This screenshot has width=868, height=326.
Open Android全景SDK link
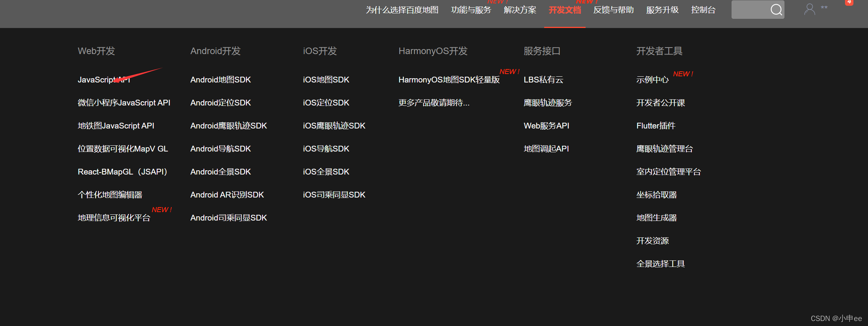click(x=220, y=172)
